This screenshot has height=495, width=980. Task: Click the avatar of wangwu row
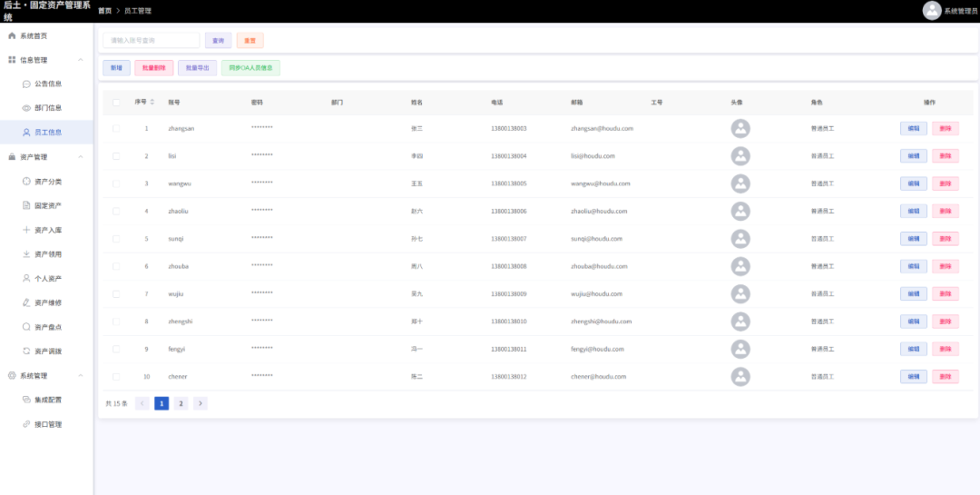(x=740, y=183)
